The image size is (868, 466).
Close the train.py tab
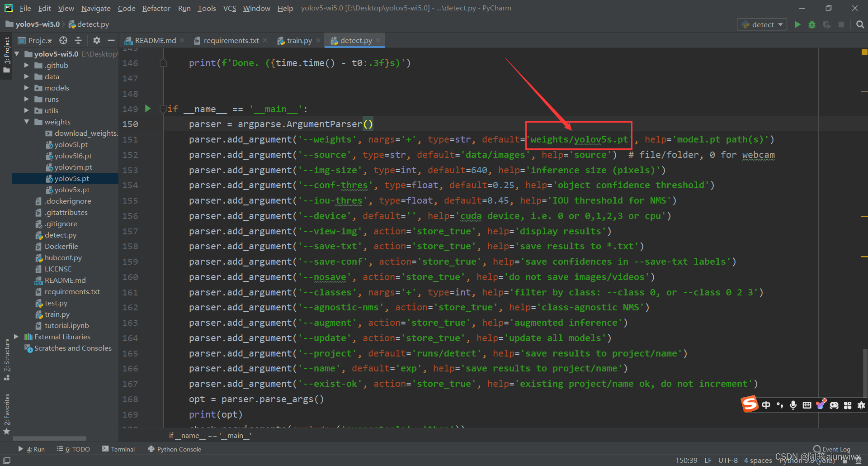318,40
